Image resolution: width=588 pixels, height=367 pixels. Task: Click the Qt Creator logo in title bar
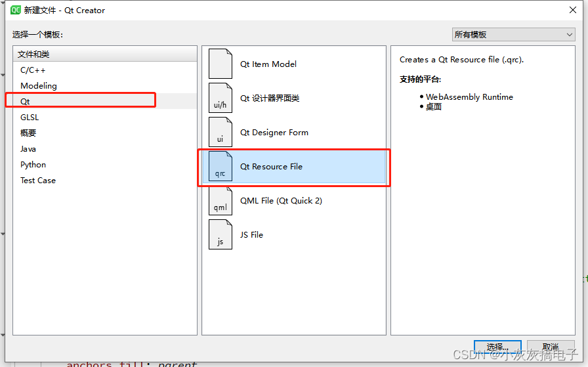coord(15,10)
